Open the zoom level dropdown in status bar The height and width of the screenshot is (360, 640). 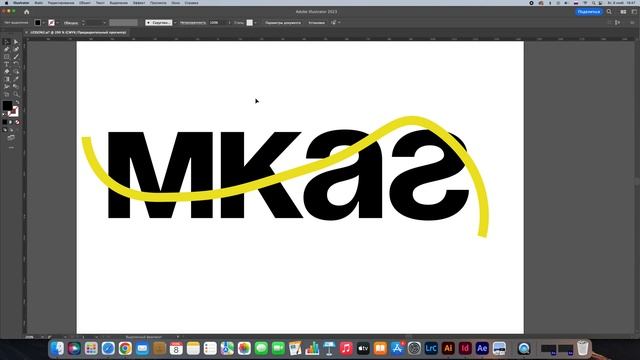pyautogui.click(x=42, y=337)
